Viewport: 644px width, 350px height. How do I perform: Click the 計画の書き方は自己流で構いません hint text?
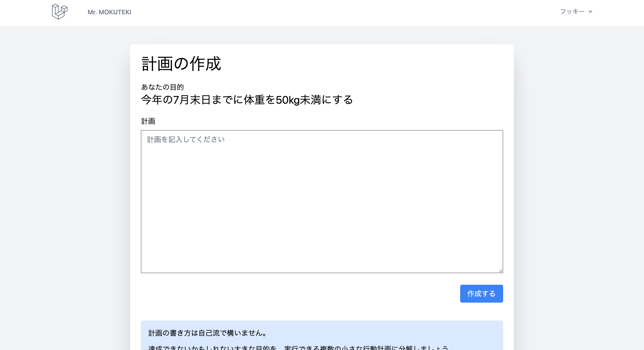(x=208, y=333)
